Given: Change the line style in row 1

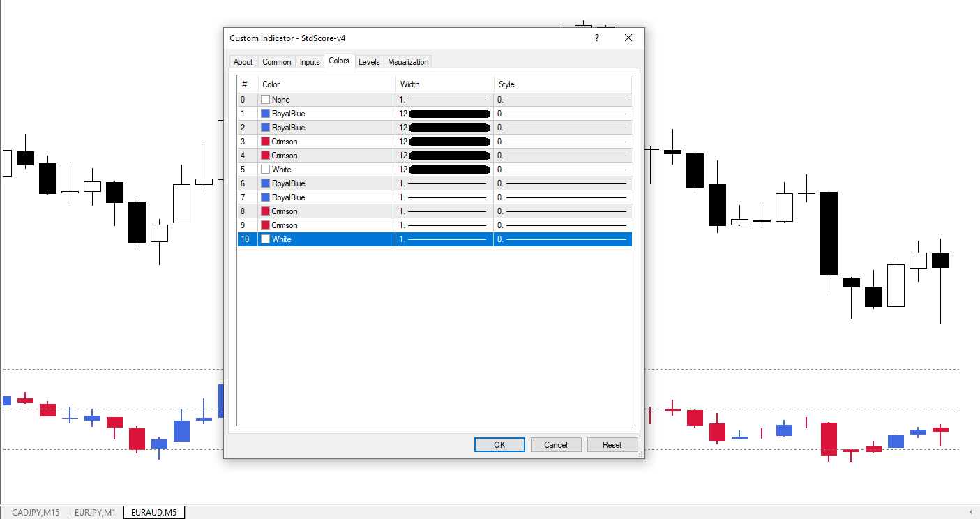Looking at the screenshot, I should 563,114.
